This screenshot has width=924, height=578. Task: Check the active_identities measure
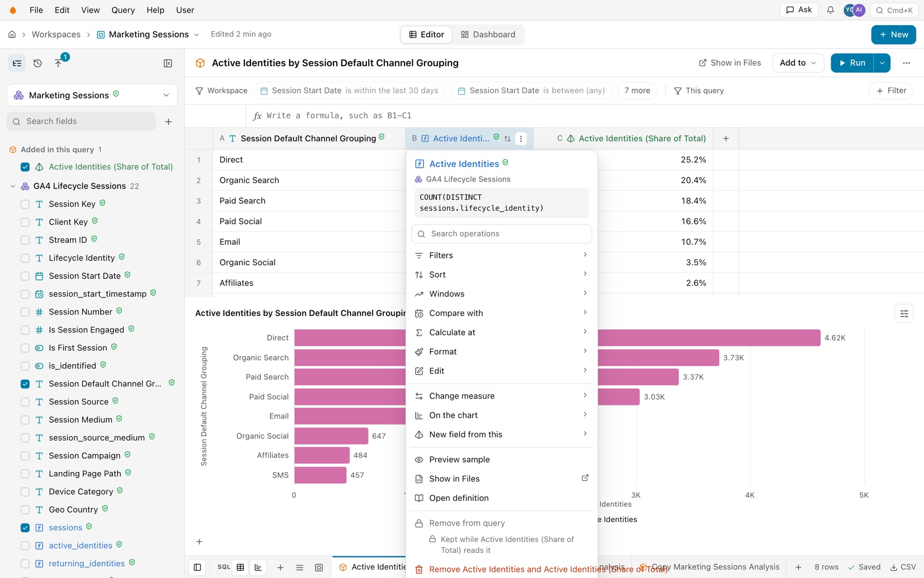pyautogui.click(x=25, y=546)
